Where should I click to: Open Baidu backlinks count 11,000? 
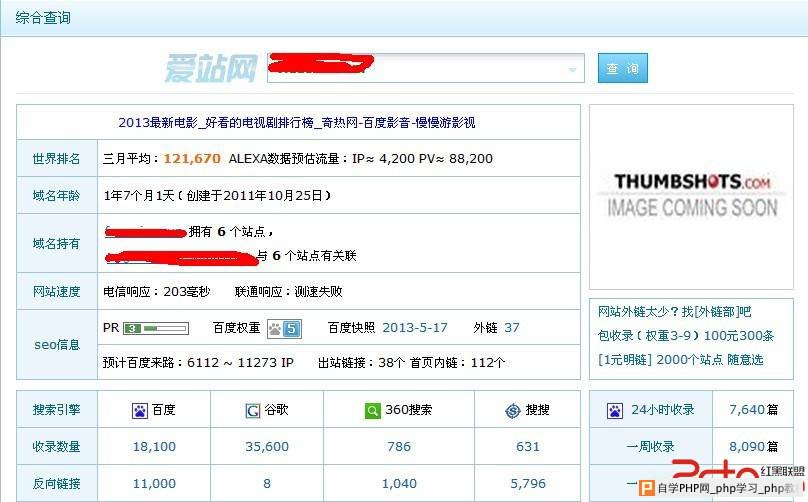pyautogui.click(x=154, y=483)
